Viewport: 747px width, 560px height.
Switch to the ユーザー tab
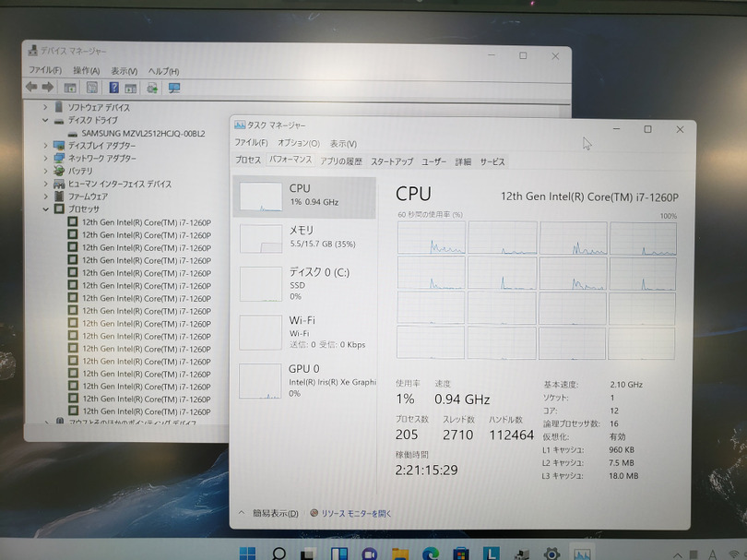tap(434, 162)
